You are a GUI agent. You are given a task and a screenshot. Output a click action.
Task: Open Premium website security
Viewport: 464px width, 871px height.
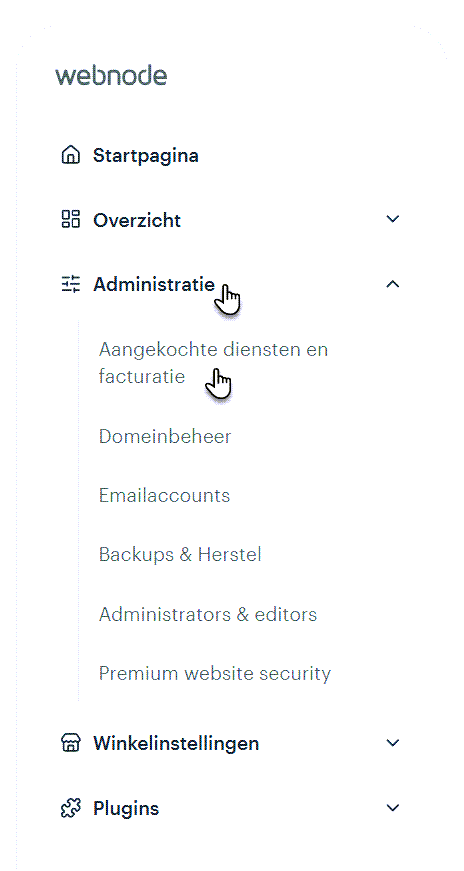[x=215, y=674]
